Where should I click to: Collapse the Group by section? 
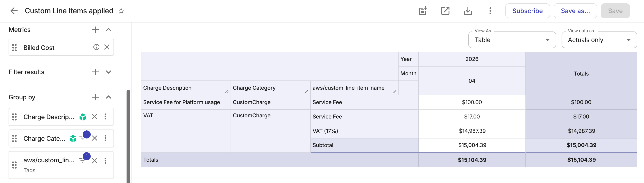(x=108, y=97)
